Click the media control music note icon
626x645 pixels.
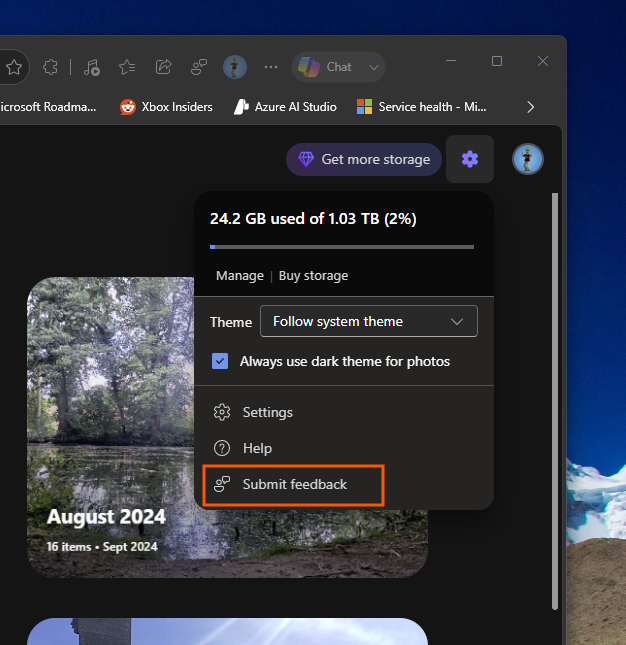pyautogui.click(x=91, y=67)
